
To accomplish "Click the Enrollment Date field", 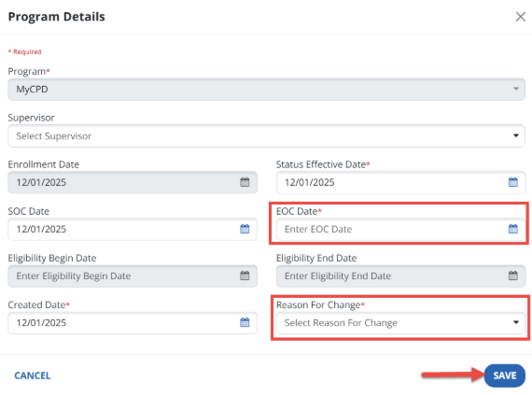I will pos(133,183).
